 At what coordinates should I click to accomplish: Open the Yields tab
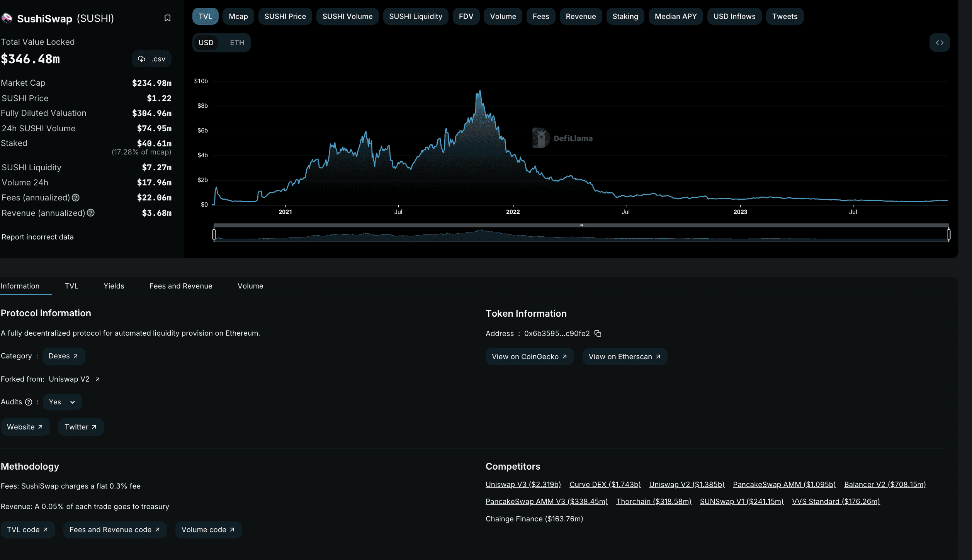tap(114, 286)
